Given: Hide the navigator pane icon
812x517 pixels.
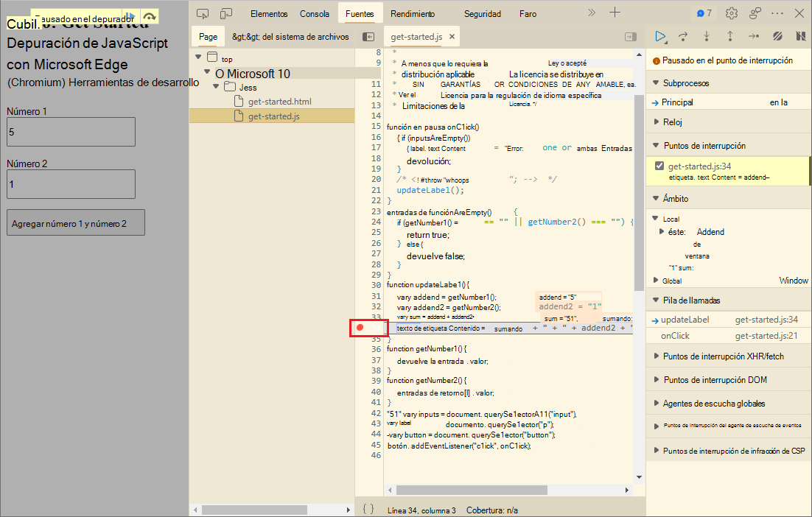Looking at the screenshot, I should click(368, 37).
